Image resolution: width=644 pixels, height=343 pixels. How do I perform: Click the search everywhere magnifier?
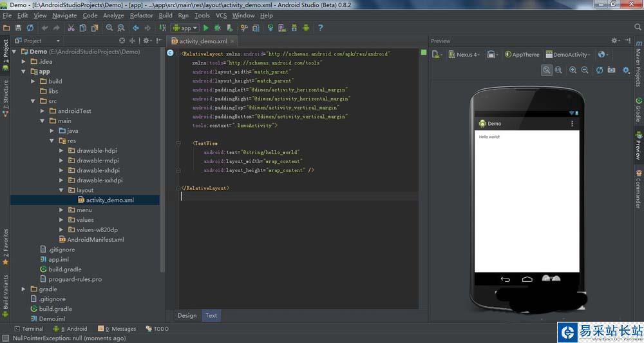[x=638, y=27]
